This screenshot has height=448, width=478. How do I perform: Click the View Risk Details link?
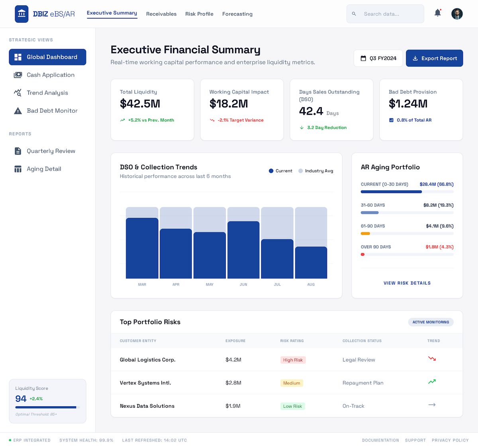point(407,283)
